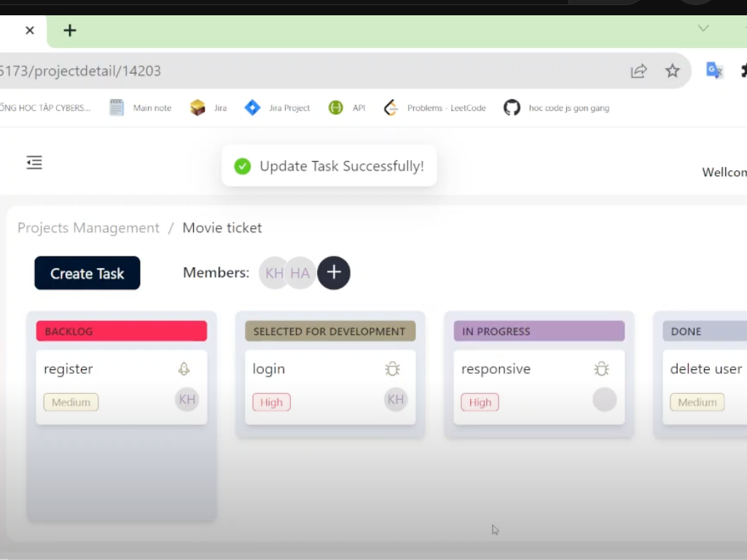Click the share icon in address bar
The height and width of the screenshot is (560, 747).
638,71
